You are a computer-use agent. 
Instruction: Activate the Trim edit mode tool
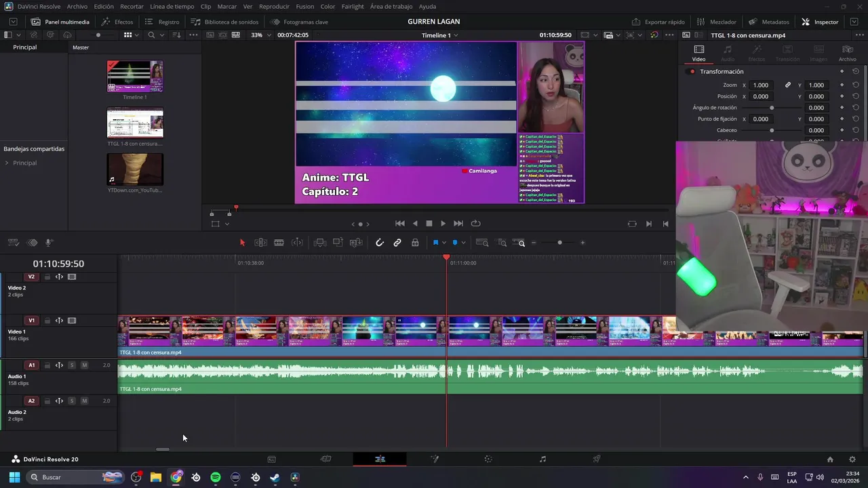pos(260,243)
